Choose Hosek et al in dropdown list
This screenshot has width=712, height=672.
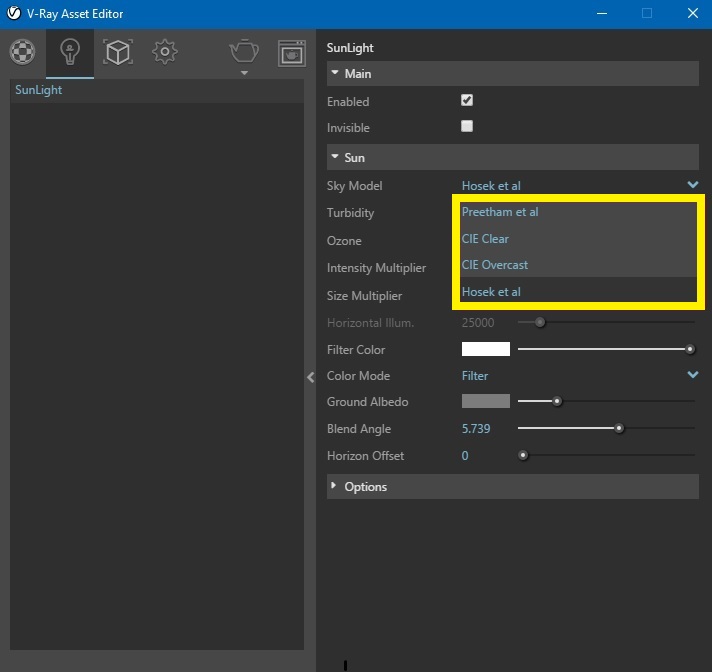pos(578,292)
